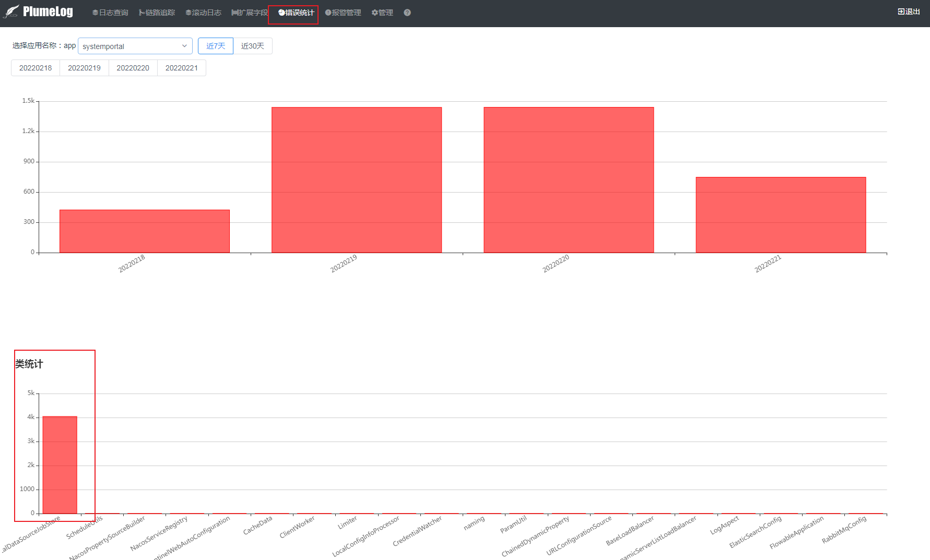
Task: Click the 20220221 x-axis label
Action: pyautogui.click(x=768, y=264)
